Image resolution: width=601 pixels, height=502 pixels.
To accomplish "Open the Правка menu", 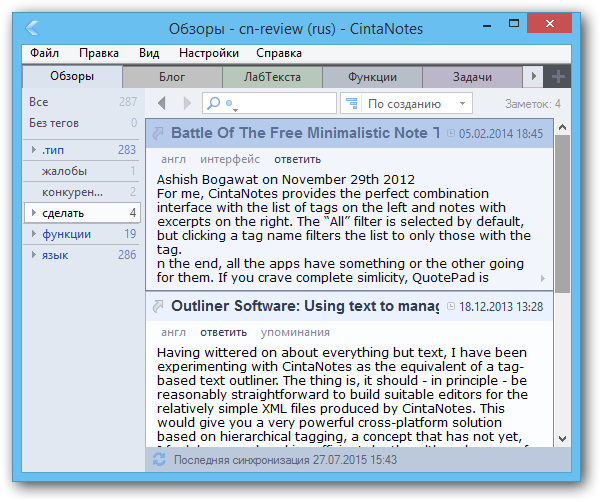I will 99,53.
